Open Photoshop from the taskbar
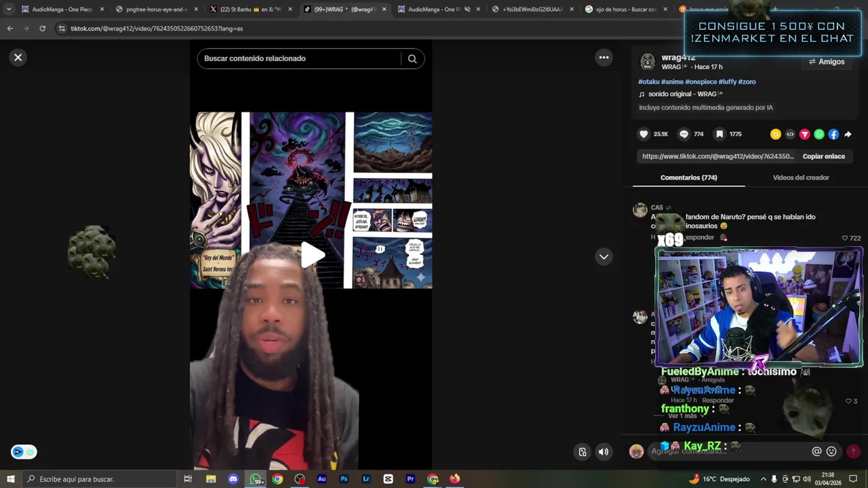The image size is (868, 488). click(x=344, y=479)
